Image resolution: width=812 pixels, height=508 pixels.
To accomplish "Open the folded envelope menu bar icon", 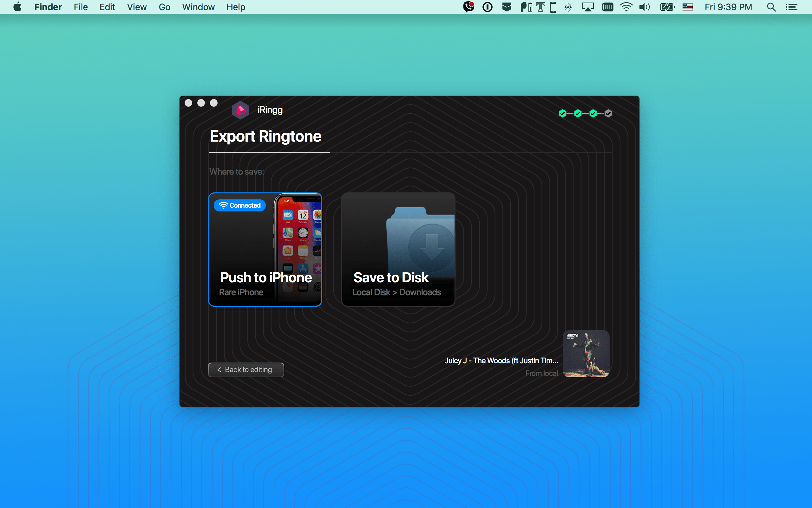I will click(507, 7).
